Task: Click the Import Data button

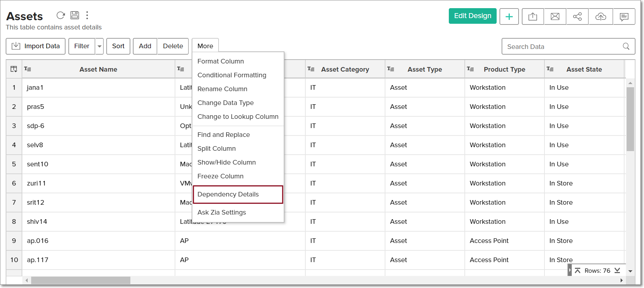Action: (36, 46)
